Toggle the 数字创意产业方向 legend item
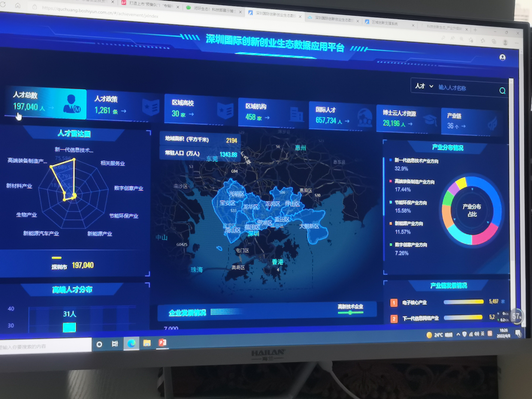The width and height of the screenshot is (532, 399). [408, 245]
